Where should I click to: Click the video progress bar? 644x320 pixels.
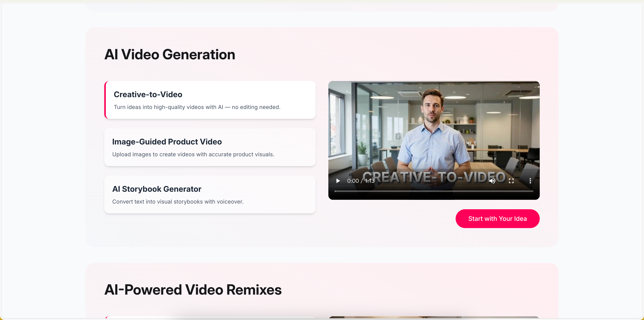point(434,191)
